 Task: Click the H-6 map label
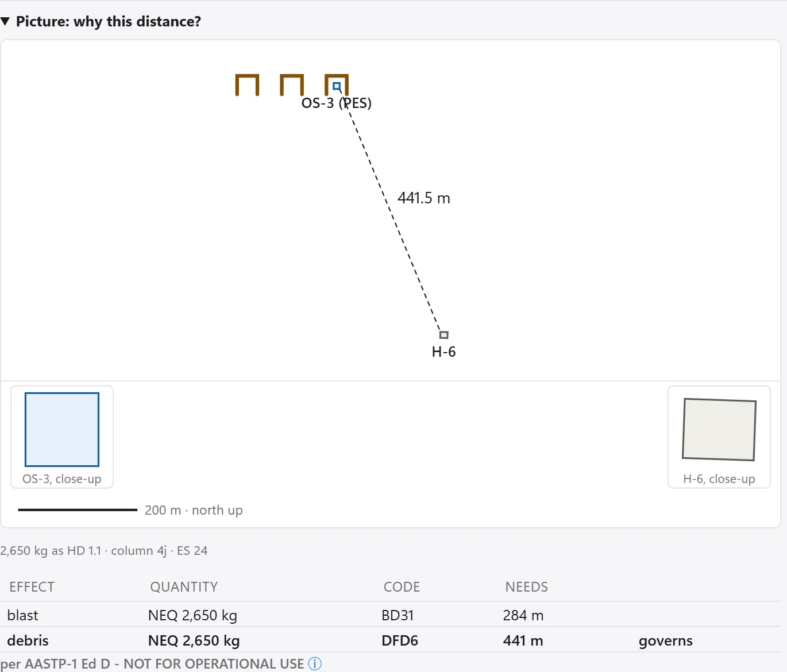444,352
